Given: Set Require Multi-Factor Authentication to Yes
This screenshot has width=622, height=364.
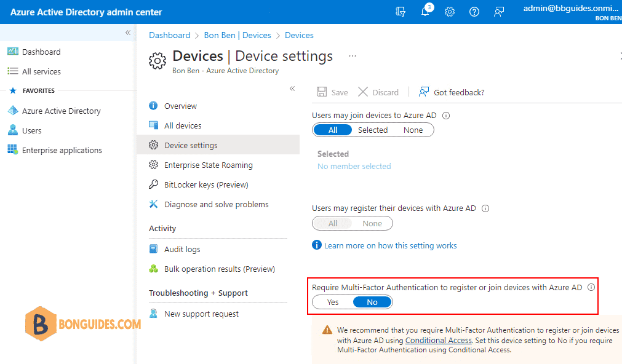Looking at the screenshot, I should 332,302.
